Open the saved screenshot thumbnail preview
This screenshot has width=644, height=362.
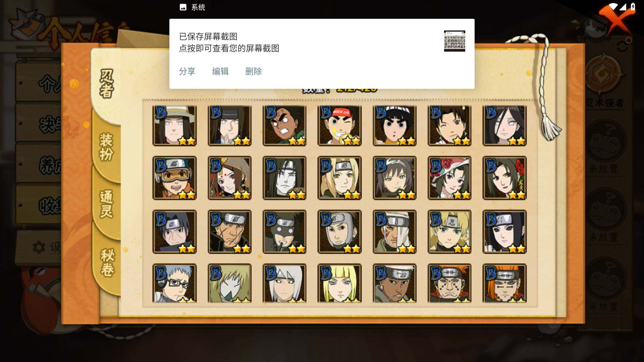(454, 41)
